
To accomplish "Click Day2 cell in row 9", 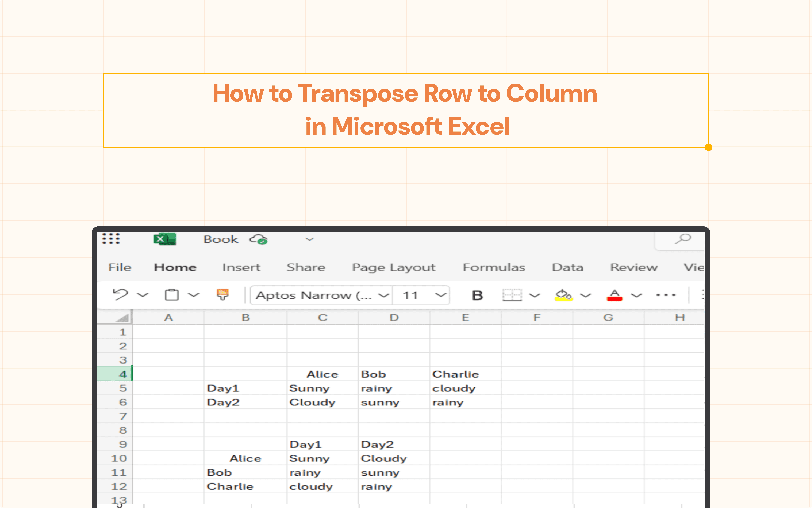I will coord(394,444).
